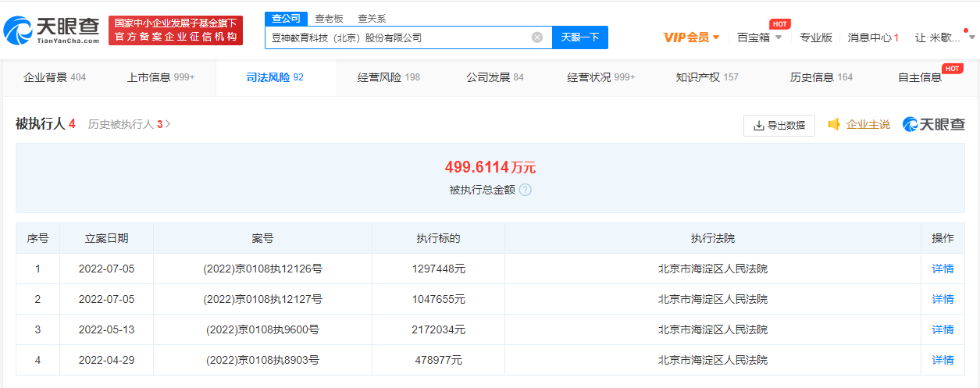Click the 案号 column header
Screen dimensions: 980x388
pyautogui.click(x=262, y=238)
